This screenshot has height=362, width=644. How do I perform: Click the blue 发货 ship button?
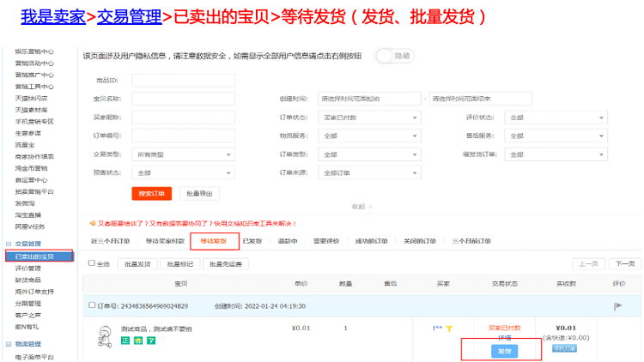click(501, 351)
